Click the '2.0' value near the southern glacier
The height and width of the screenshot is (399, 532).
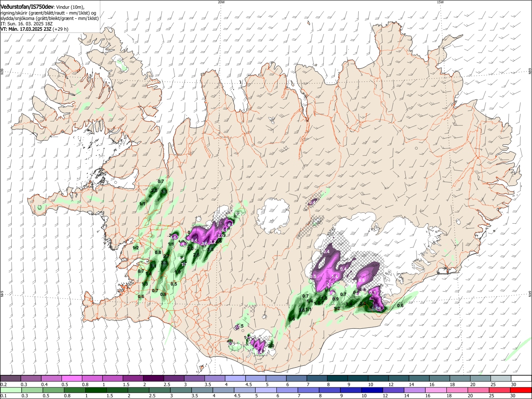[271, 346]
